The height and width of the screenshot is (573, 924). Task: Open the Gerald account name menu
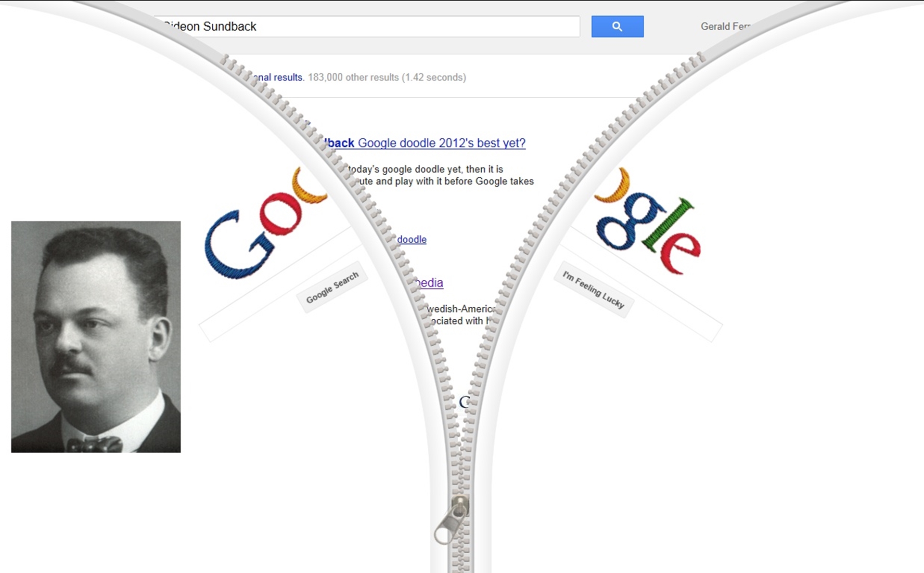point(725,26)
